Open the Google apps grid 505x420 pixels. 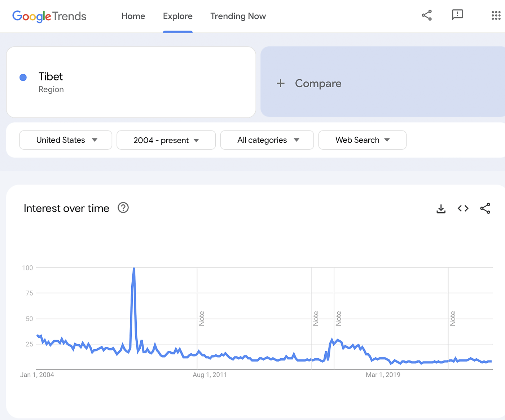[x=496, y=16]
